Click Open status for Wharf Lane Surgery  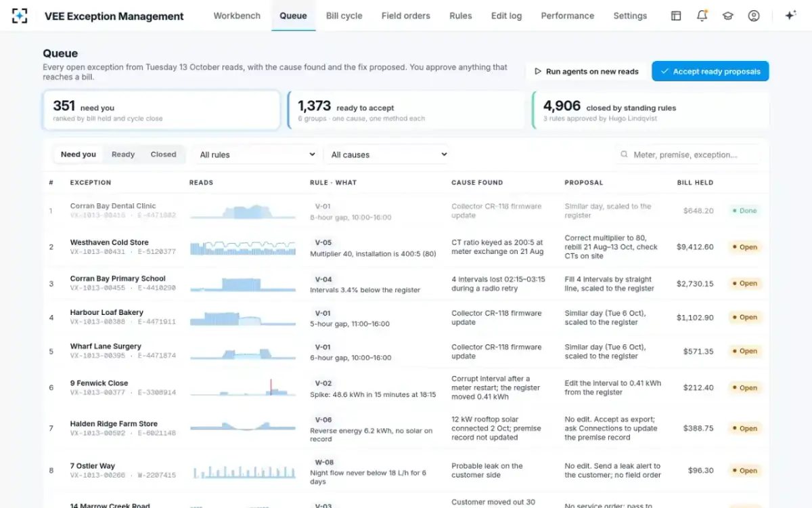(744, 351)
